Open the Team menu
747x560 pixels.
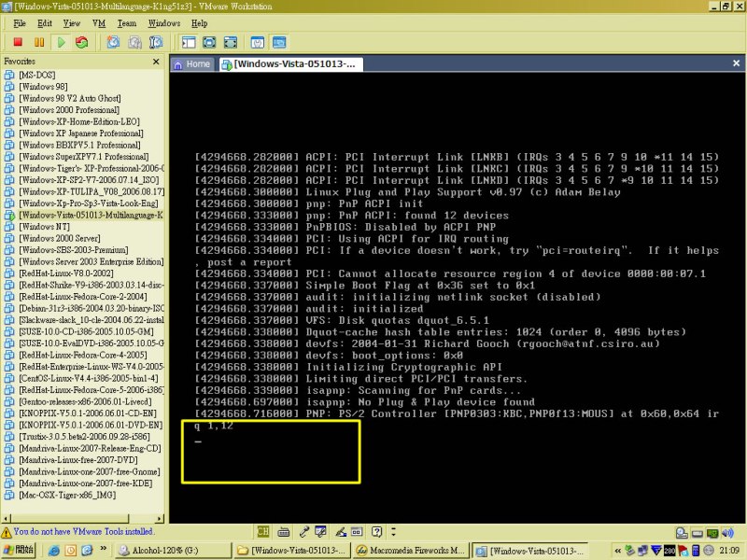(126, 22)
